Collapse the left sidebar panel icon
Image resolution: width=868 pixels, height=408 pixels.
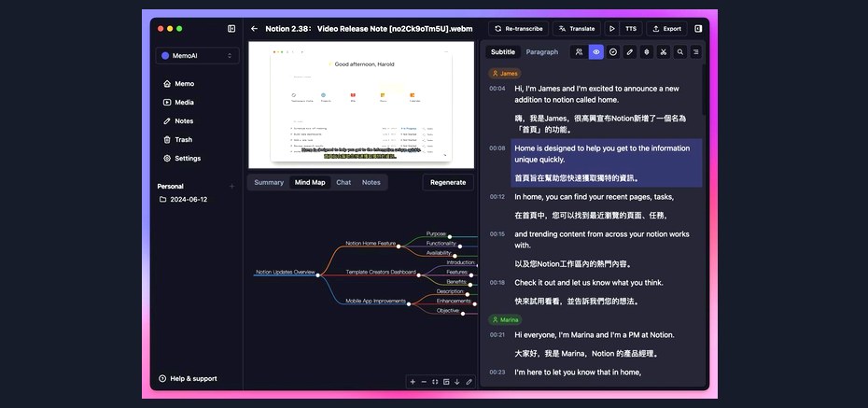(231, 29)
